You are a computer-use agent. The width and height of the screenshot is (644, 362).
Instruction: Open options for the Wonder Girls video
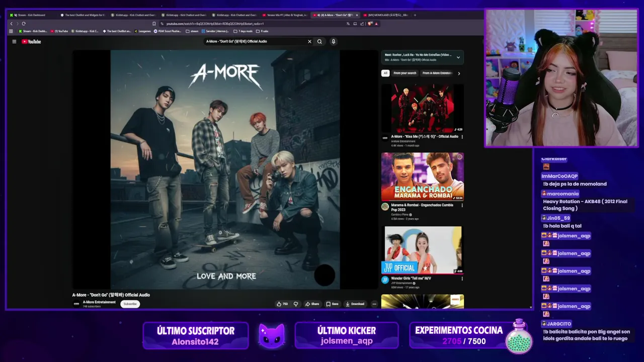(x=462, y=279)
